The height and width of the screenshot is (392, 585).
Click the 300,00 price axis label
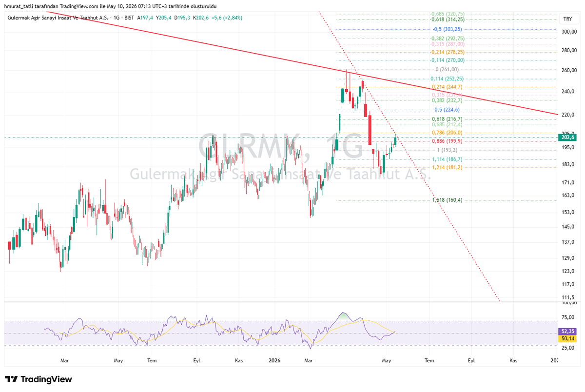[x=569, y=32]
